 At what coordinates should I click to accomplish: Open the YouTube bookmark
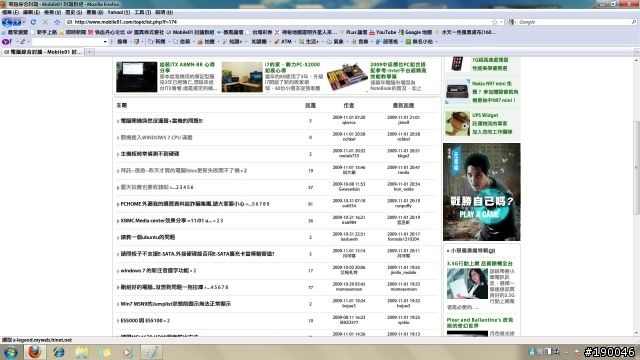[x=382, y=32]
